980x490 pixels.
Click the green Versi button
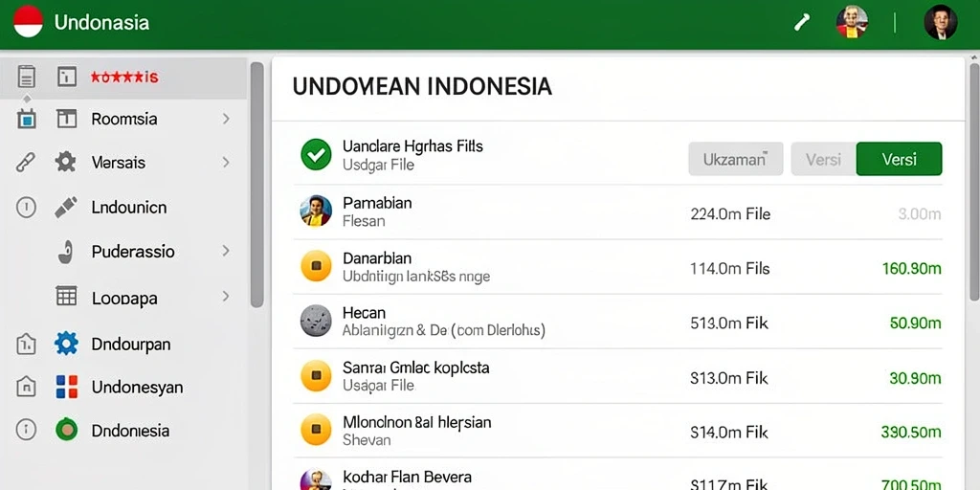[899, 159]
